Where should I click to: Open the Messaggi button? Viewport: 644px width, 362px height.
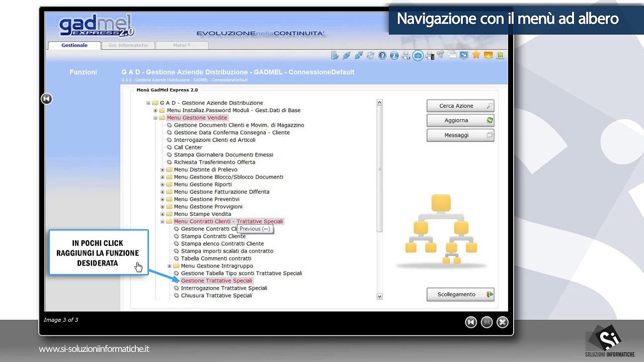tap(460, 135)
